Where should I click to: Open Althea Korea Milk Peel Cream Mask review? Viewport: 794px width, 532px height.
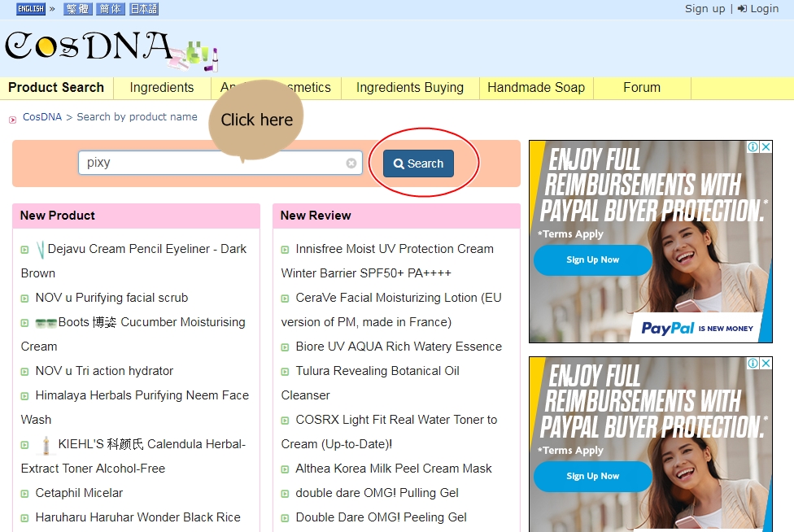point(394,469)
